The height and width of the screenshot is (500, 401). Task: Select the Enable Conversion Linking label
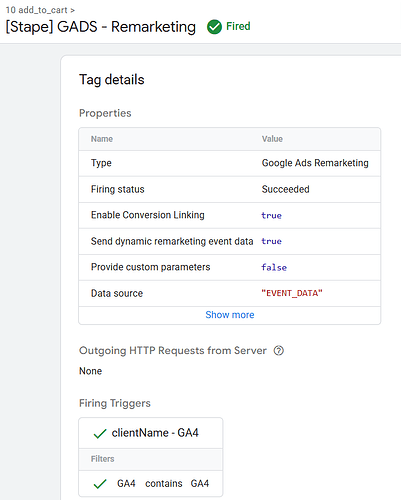[148, 215]
